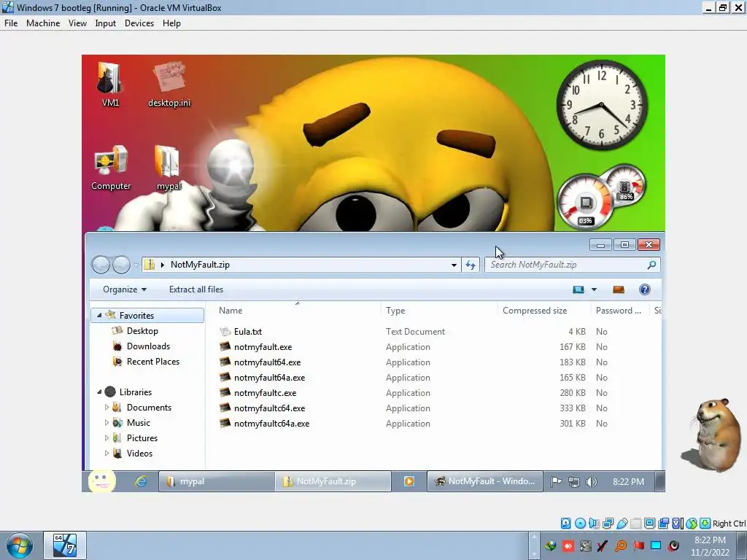The height and width of the screenshot is (560, 747).
Task: Click guest taskbar clock showing 8:22 PM
Action: pos(628,482)
